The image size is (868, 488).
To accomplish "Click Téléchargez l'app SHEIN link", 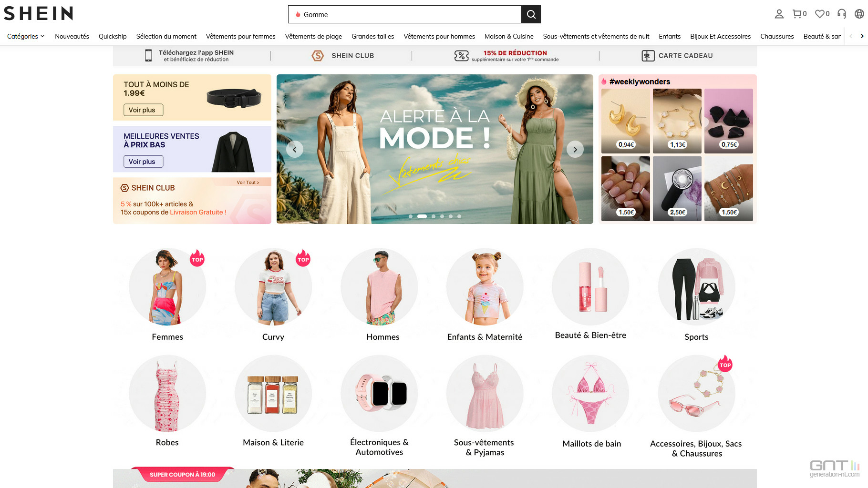I will click(196, 56).
